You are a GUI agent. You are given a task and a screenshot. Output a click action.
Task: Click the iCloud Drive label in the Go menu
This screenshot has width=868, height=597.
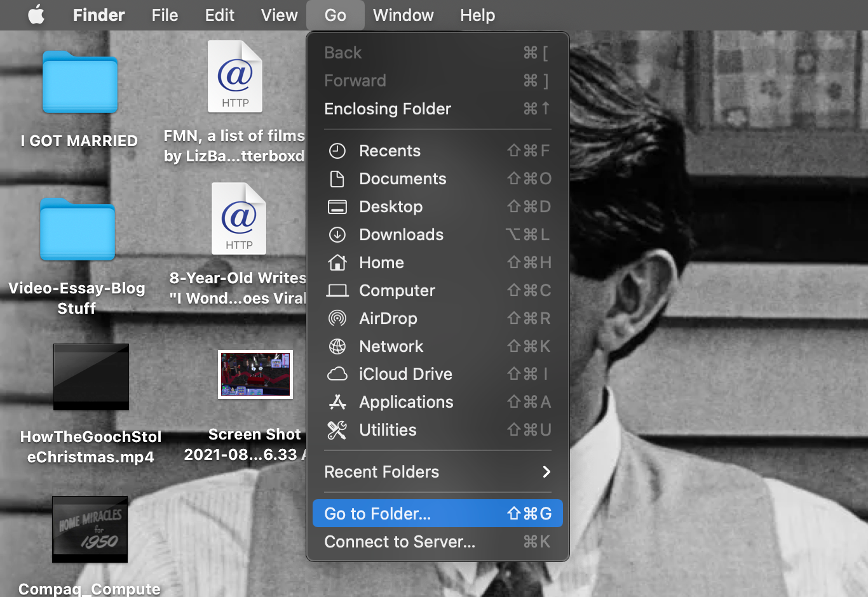pyautogui.click(x=405, y=374)
